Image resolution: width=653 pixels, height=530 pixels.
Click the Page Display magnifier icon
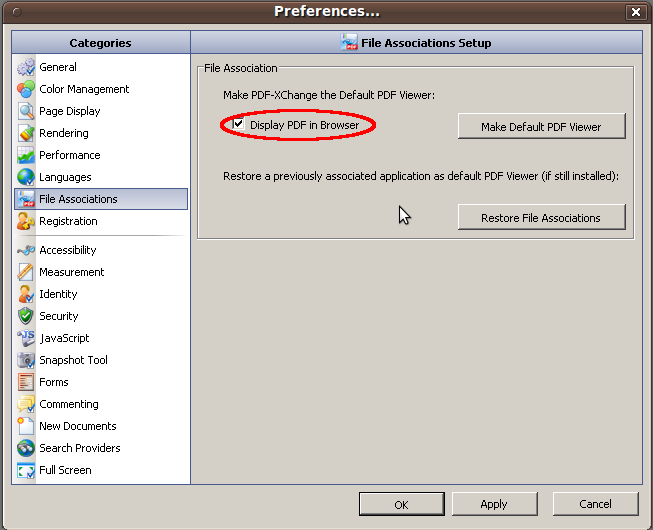[26, 111]
